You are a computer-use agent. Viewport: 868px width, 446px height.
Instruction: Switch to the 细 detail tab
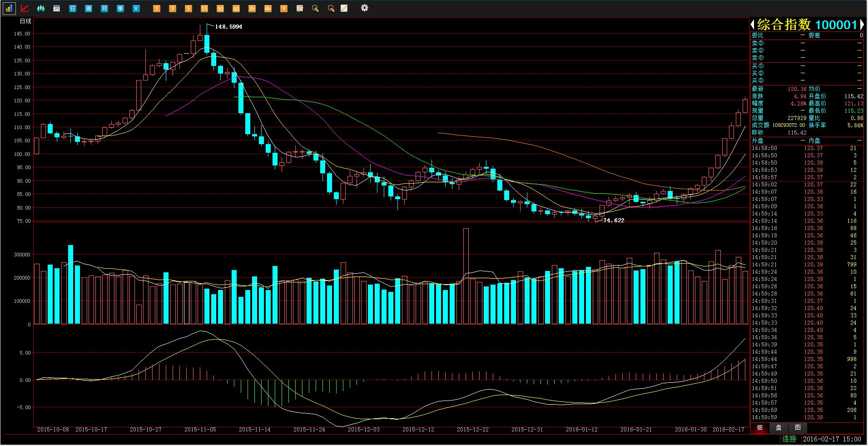[x=760, y=427]
